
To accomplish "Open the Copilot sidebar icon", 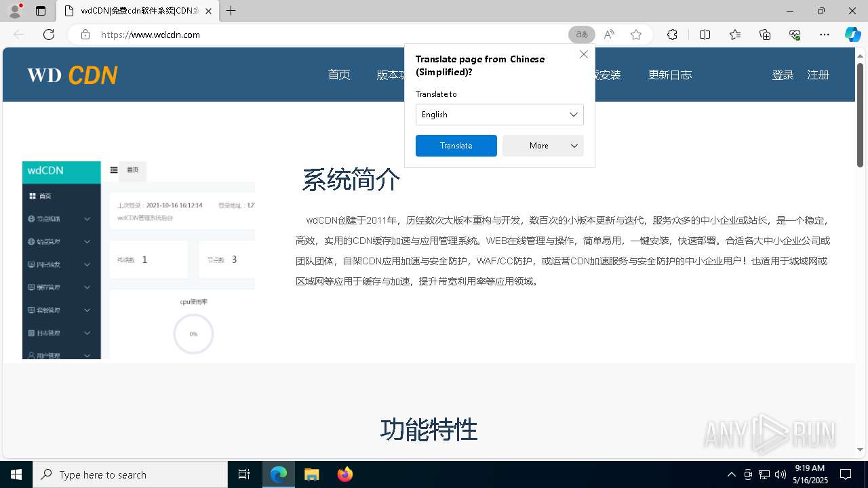I will [x=852, y=35].
